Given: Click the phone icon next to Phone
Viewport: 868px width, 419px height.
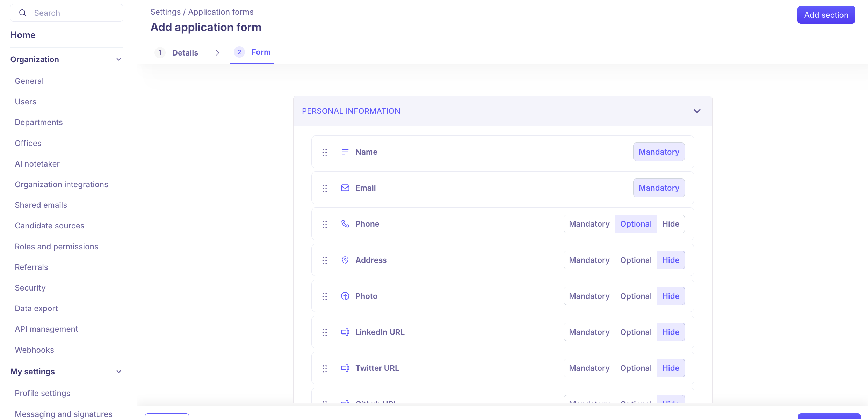Looking at the screenshot, I should pos(345,224).
